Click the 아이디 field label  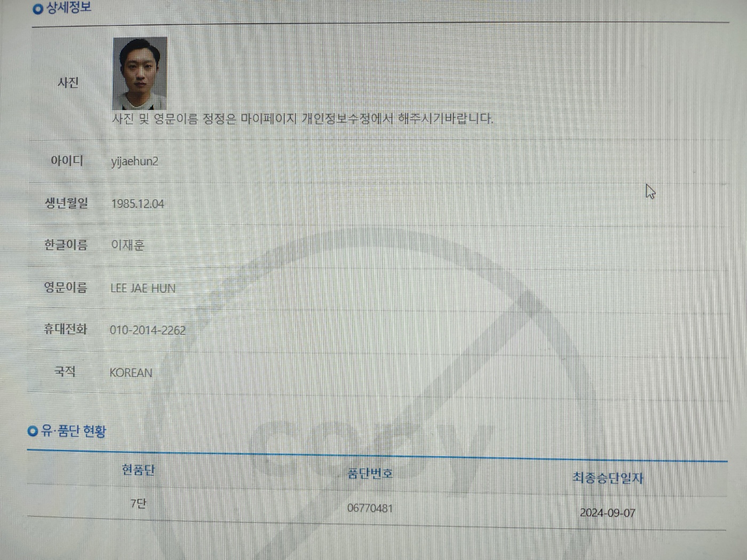[67, 161]
